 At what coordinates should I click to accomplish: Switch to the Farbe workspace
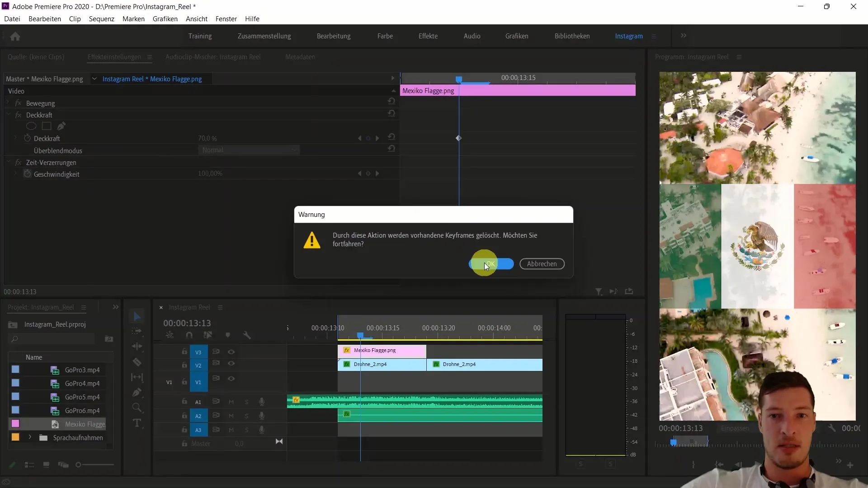click(385, 36)
